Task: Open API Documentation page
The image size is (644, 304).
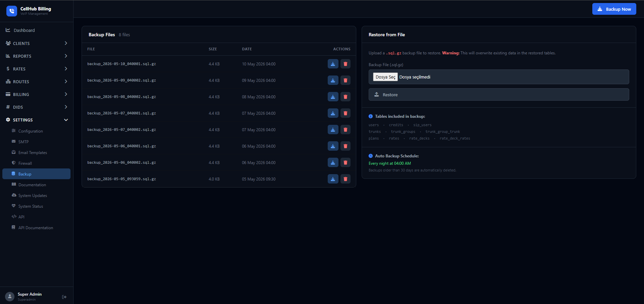Action: coord(36,227)
